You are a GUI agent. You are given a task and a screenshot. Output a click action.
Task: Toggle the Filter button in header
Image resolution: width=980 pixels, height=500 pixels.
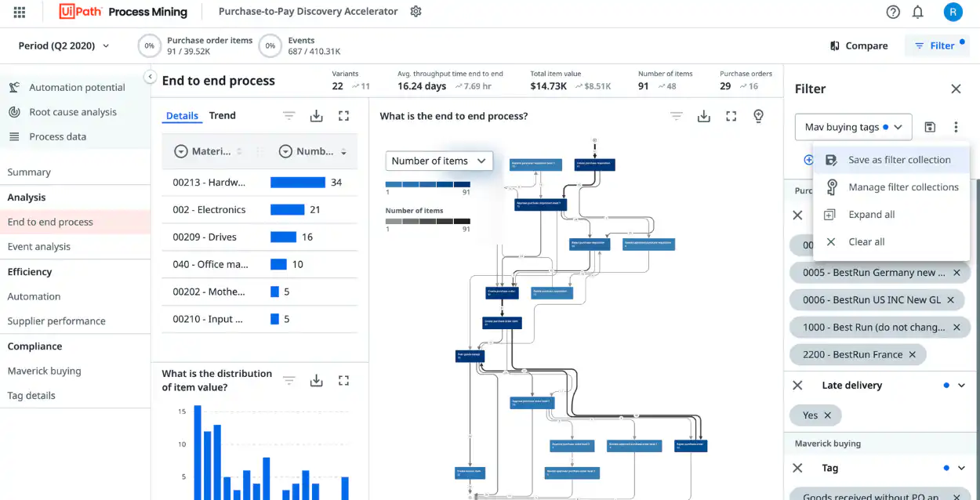click(936, 46)
